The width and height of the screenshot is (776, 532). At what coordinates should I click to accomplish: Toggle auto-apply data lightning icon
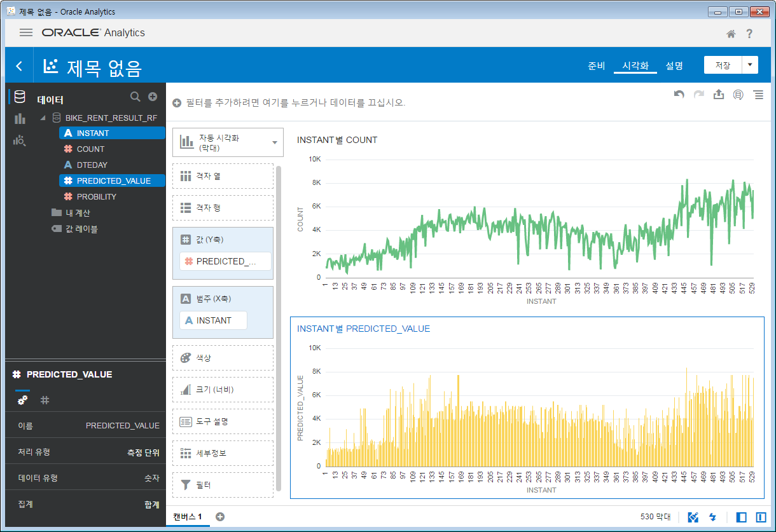712,517
